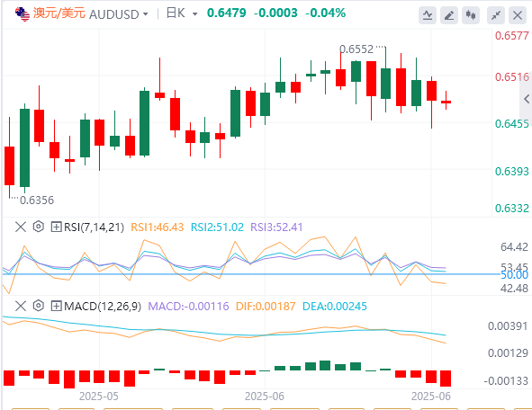Click MACD:-0.00116 value

[189, 307]
